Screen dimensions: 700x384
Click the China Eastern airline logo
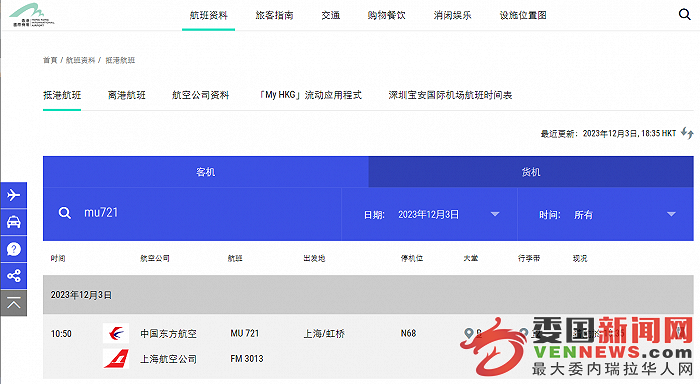tap(116, 333)
